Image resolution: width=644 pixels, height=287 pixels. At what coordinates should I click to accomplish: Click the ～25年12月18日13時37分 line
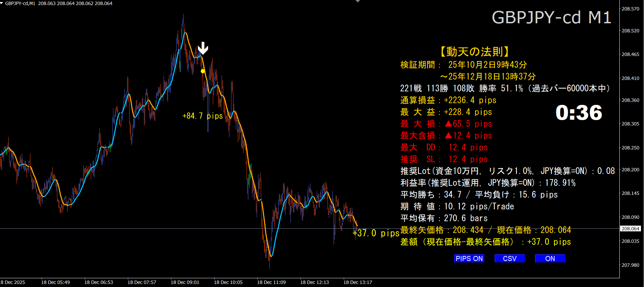[487, 77]
